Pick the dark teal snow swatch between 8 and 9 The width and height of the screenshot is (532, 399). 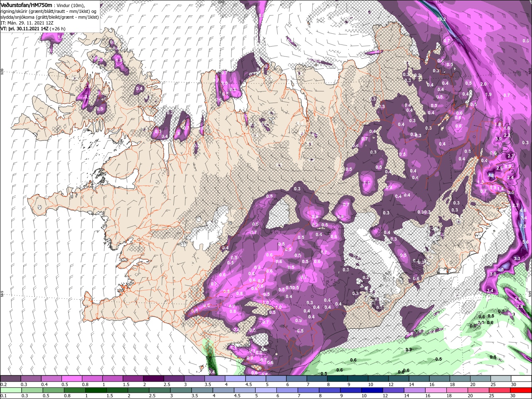click(x=337, y=379)
